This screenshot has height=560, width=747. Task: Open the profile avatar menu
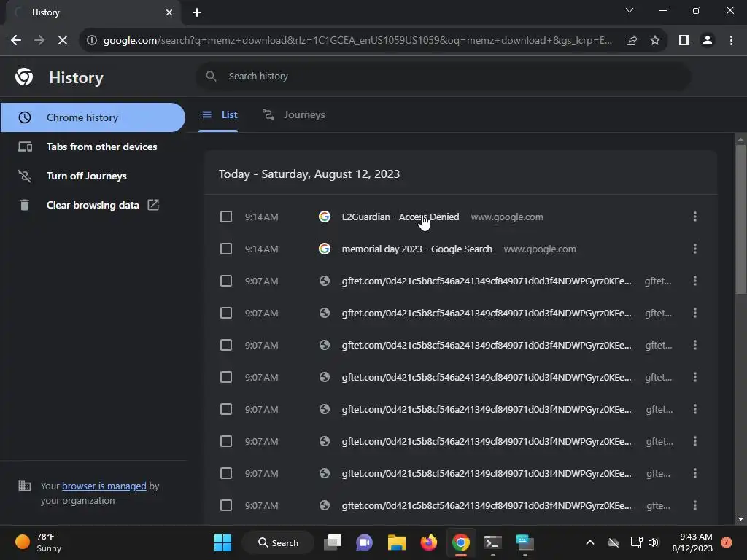click(x=708, y=41)
